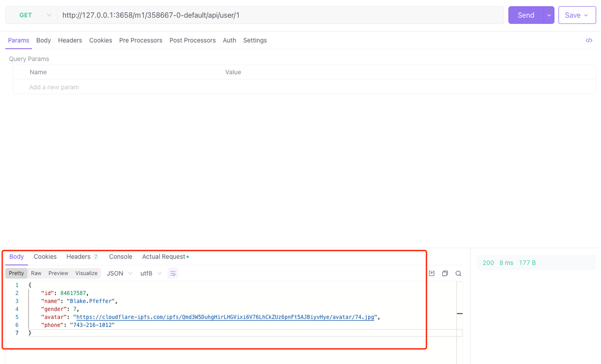Open the GET method dropdown
The height and width of the screenshot is (364, 601).
pos(31,15)
